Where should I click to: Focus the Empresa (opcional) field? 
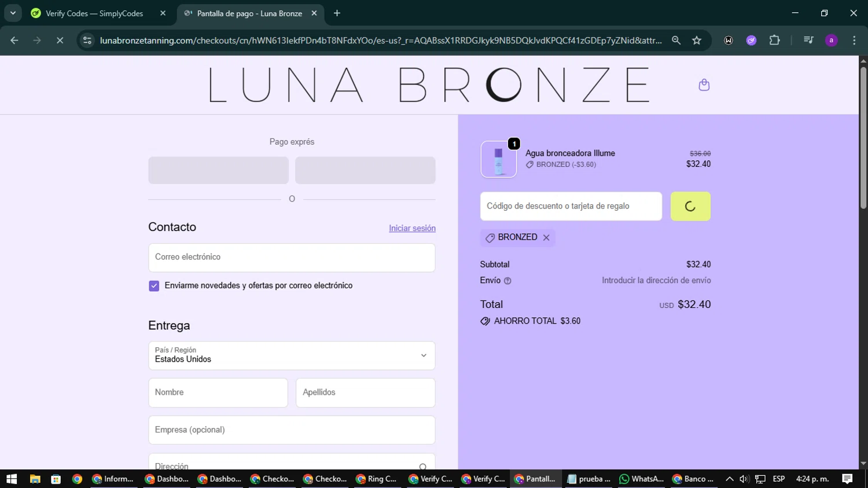tap(292, 430)
